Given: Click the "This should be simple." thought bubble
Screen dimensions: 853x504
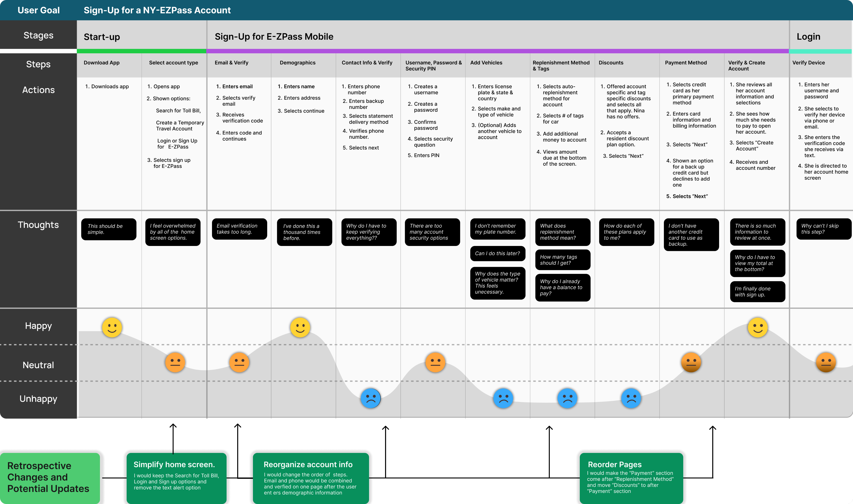Looking at the screenshot, I should click(x=109, y=229).
